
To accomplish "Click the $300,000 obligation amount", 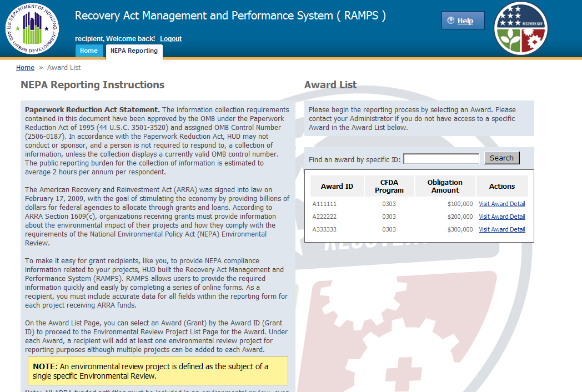I will pyautogui.click(x=460, y=229).
